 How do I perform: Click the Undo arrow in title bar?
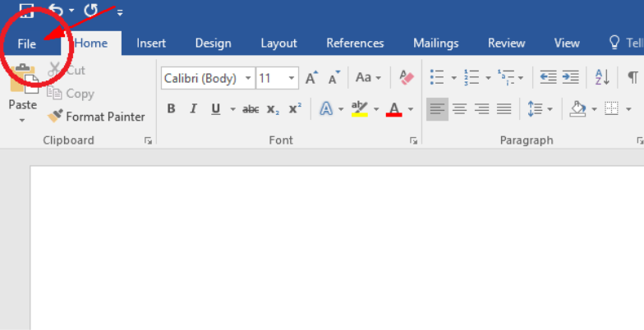pos(55,10)
